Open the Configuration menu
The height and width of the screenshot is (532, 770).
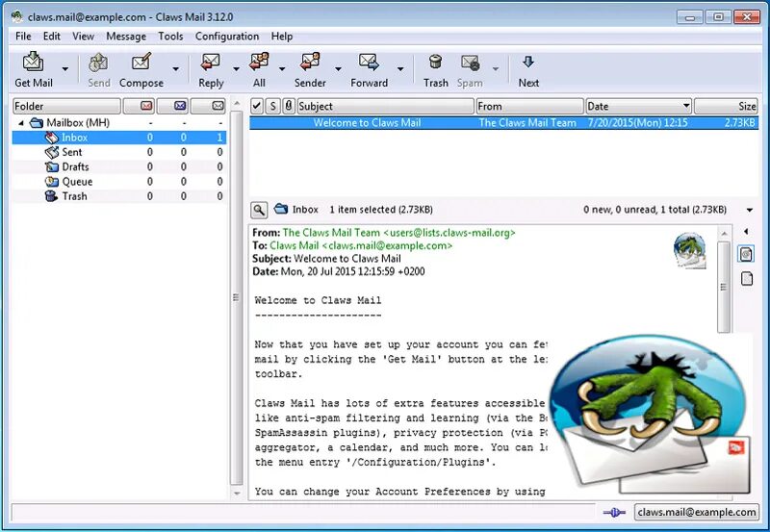(227, 37)
